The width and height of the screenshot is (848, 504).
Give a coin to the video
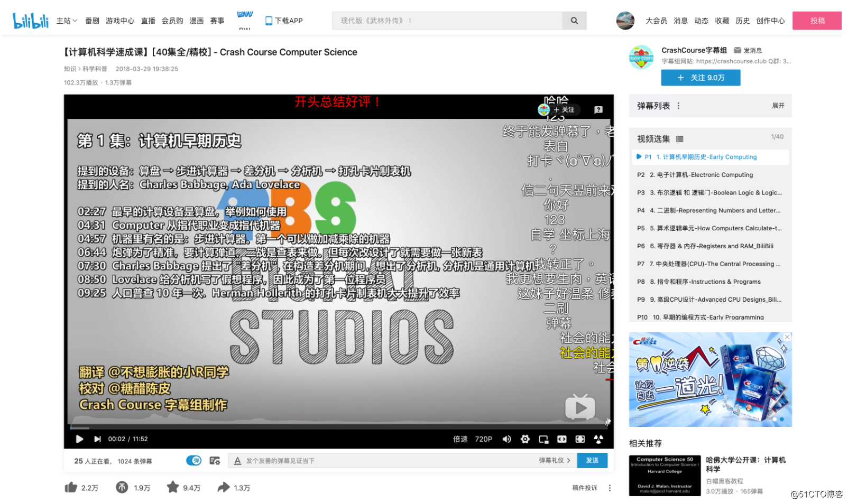pyautogui.click(x=122, y=487)
